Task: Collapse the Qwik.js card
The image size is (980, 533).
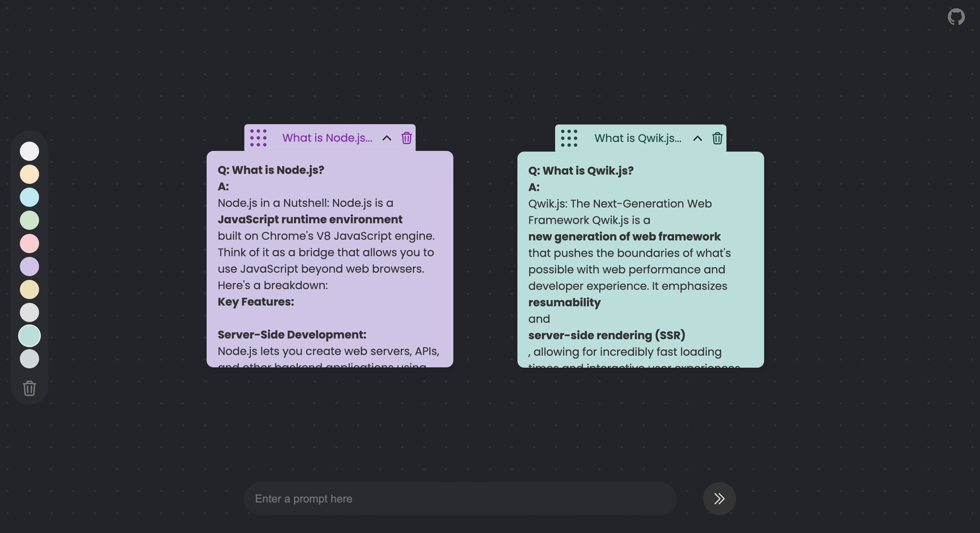Action: point(697,138)
